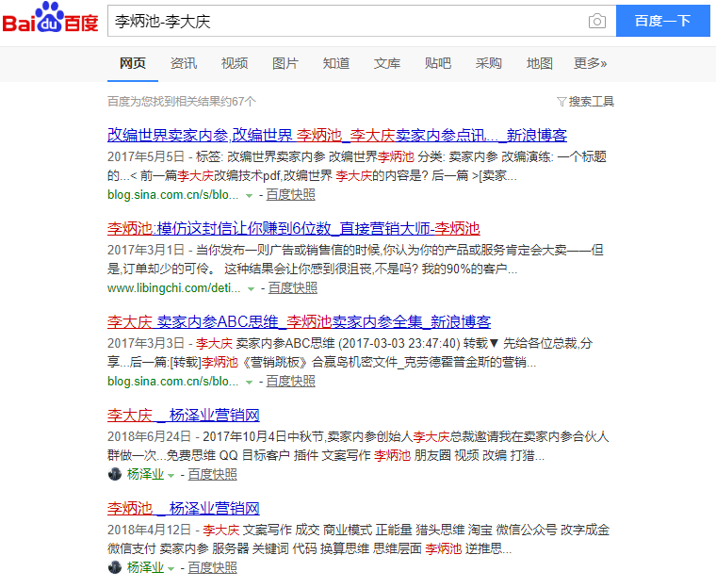
Task: Click the 搜索工具 filter icon
Action: coord(561,102)
